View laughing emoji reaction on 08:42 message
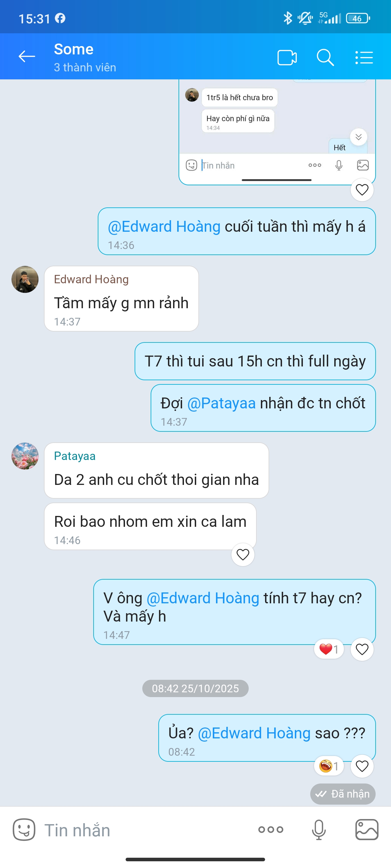391x868 pixels. coord(329,766)
